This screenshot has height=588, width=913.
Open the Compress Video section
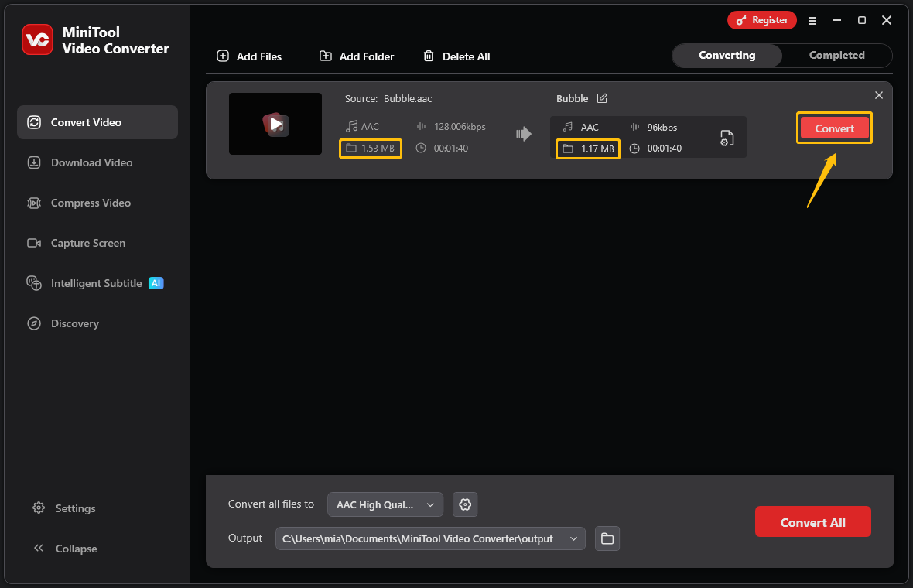click(97, 203)
